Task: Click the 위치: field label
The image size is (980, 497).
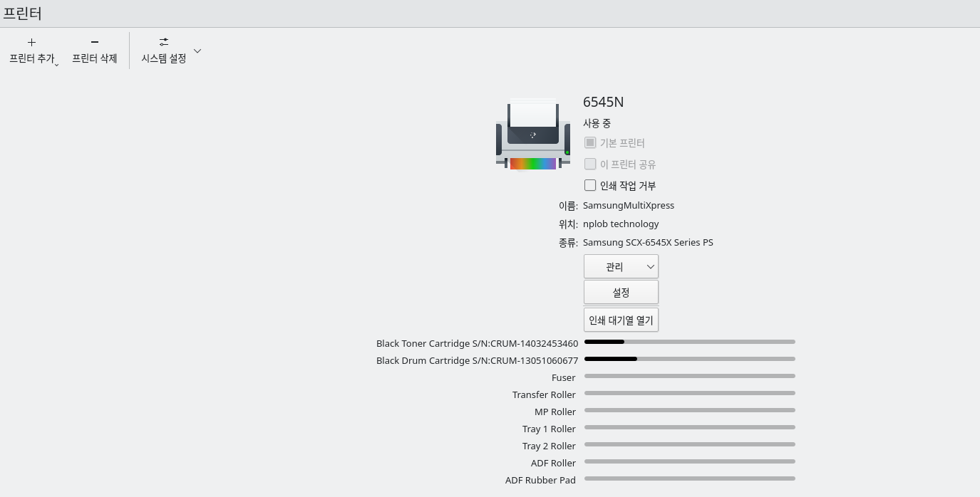Action: pyautogui.click(x=568, y=224)
